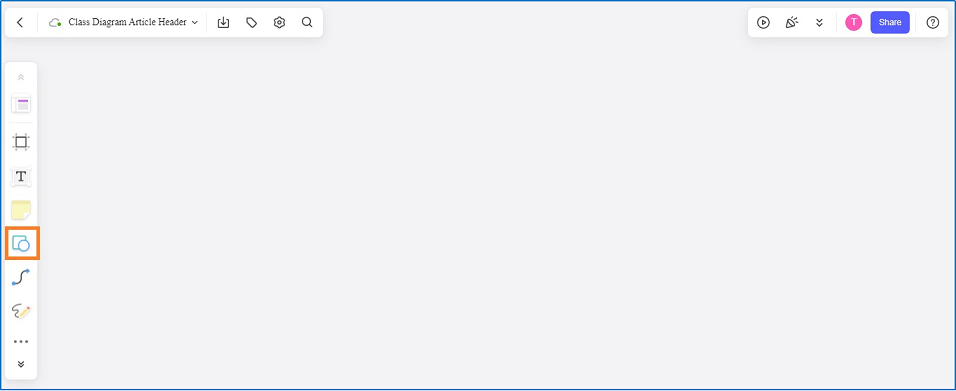Collapse left toolbar with double up chevron
Viewport: 956px width, 391px height.
[x=21, y=77]
